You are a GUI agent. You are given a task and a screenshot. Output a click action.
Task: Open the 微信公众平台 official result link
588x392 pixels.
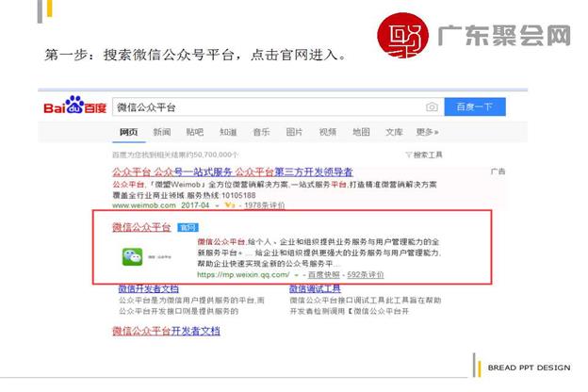click(141, 227)
